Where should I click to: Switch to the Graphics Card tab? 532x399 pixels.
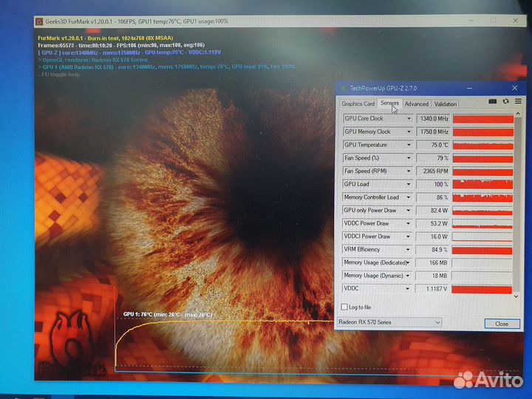click(x=358, y=104)
